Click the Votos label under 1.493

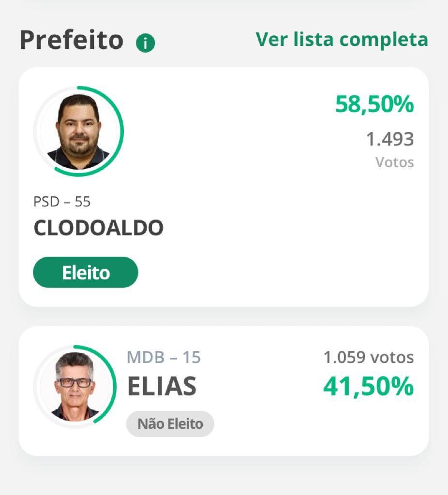click(395, 162)
